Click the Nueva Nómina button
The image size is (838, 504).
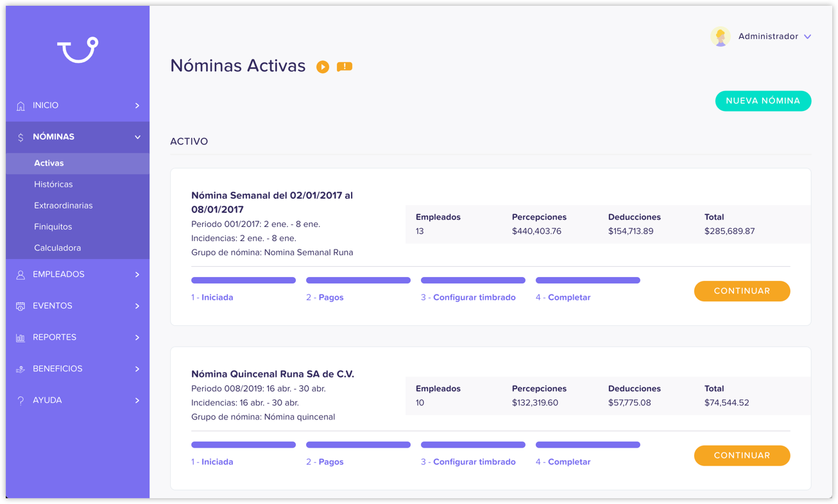tap(763, 101)
